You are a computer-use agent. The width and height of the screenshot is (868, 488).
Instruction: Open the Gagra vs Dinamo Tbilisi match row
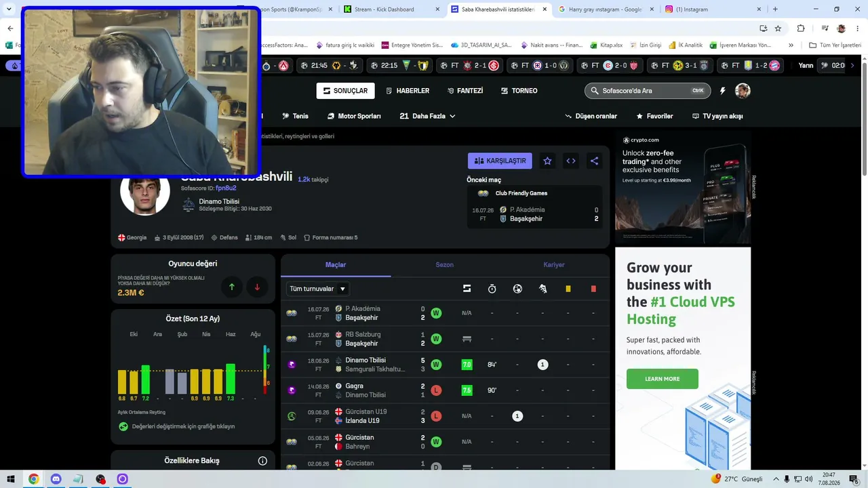(x=445, y=390)
